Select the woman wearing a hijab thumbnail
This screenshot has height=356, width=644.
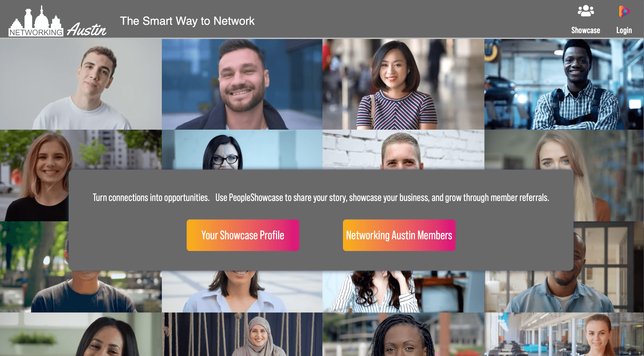(242, 334)
